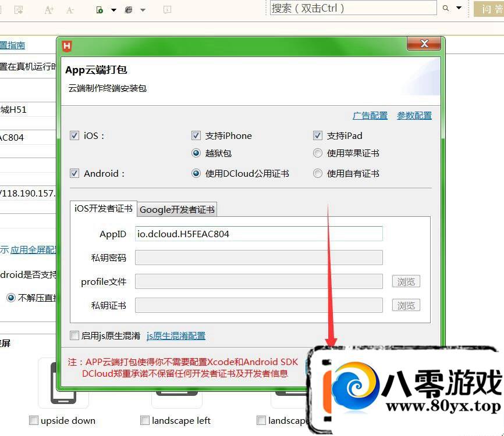Image resolution: width=504 pixels, height=436 pixels.
Task: Click the search magnifier icon
Action: coord(446,9)
